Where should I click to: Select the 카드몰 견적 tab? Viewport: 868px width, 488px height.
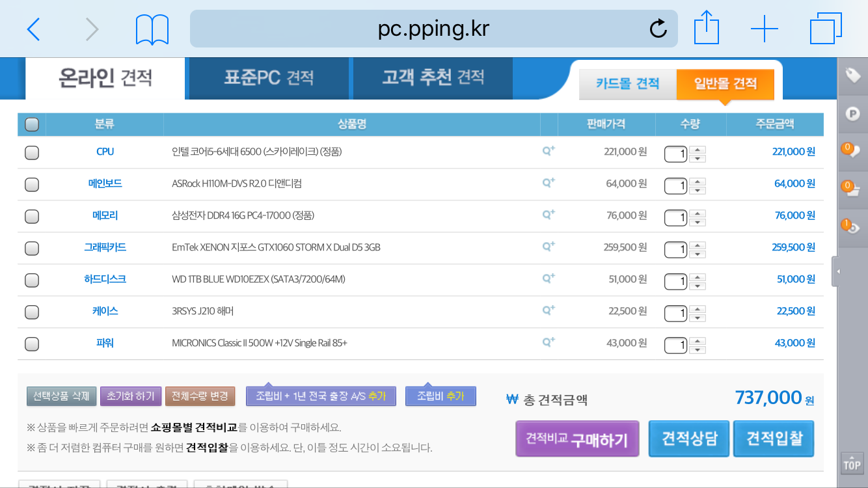click(x=627, y=84)
